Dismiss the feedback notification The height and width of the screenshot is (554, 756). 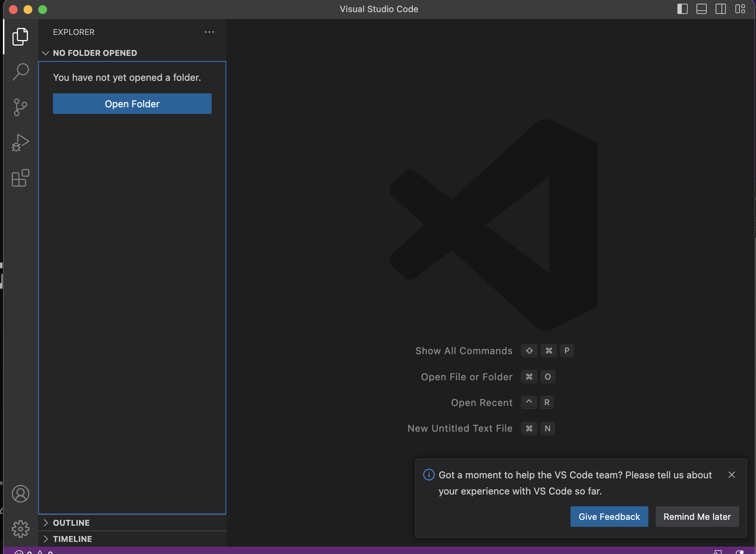pos(731,475)
